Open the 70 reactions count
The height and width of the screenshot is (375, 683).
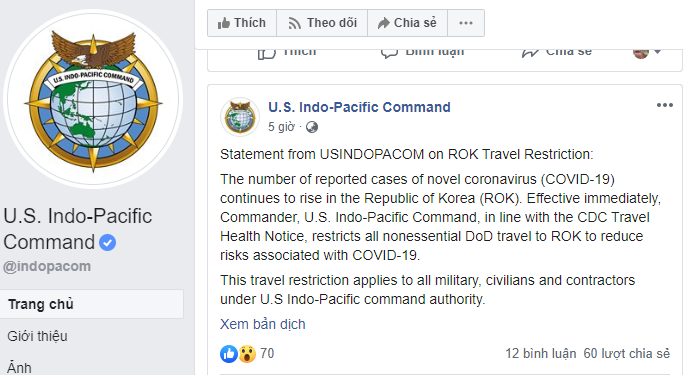point(267,353)
